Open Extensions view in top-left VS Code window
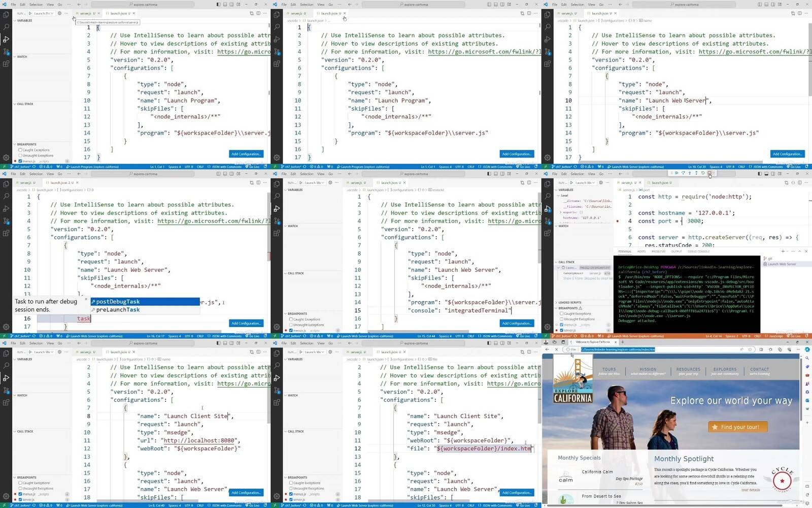 (6, 64)
